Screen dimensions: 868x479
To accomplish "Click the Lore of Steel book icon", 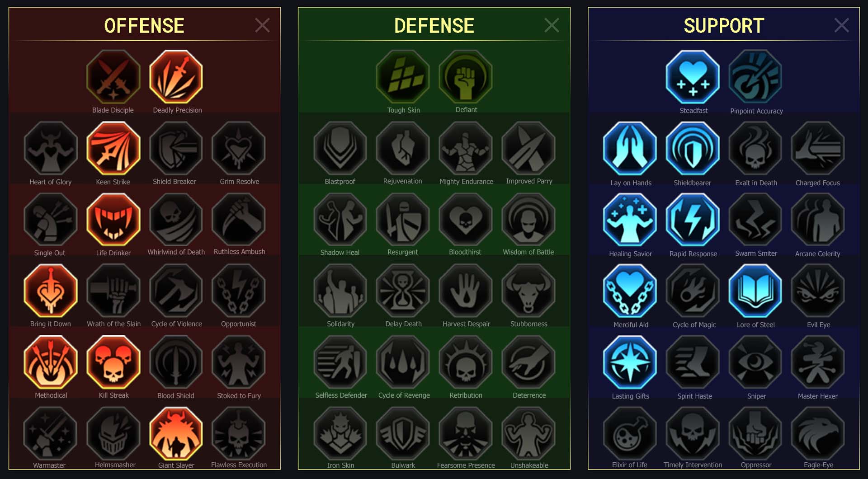I will [x=755, y=291].
